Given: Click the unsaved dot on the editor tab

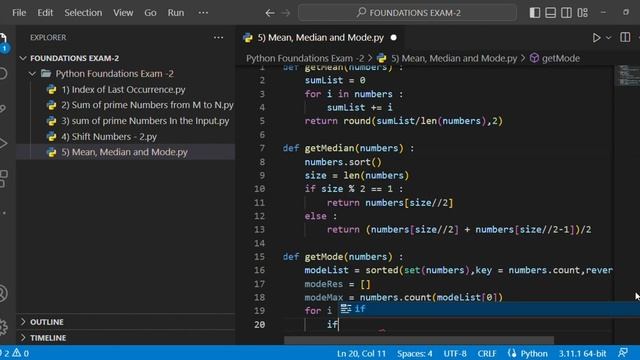Looking at the screenshot, I should point(393,38).
